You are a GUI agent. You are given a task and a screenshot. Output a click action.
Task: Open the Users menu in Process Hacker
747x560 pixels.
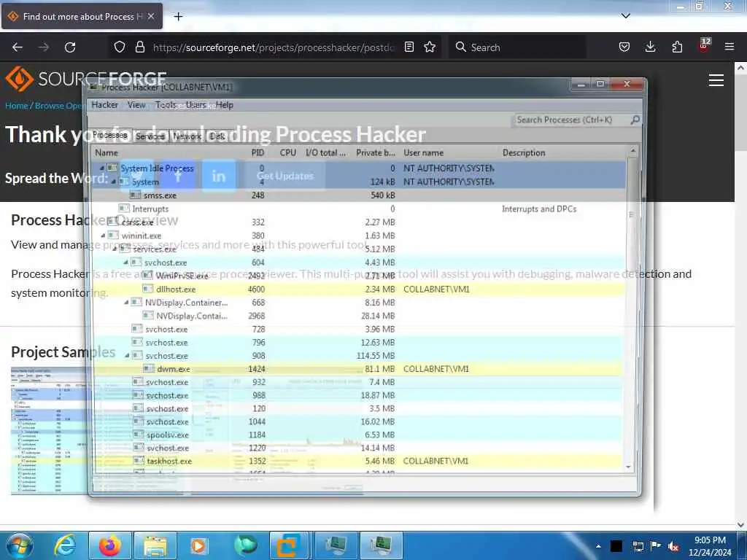pos(196,105)
